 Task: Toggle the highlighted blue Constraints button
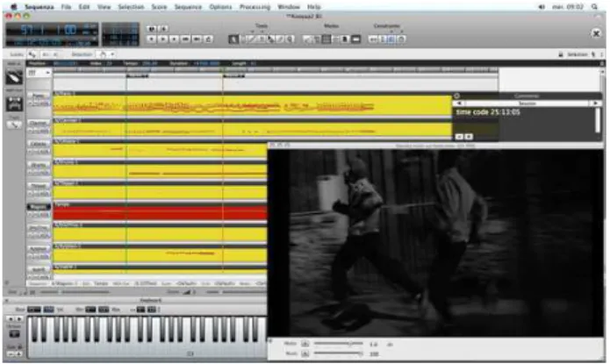(391, 39)
